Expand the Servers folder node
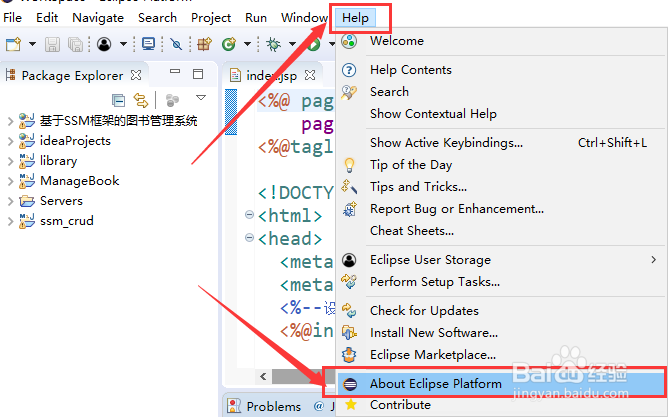This screenshot has height=417, width=668. (x=11, y=201)
